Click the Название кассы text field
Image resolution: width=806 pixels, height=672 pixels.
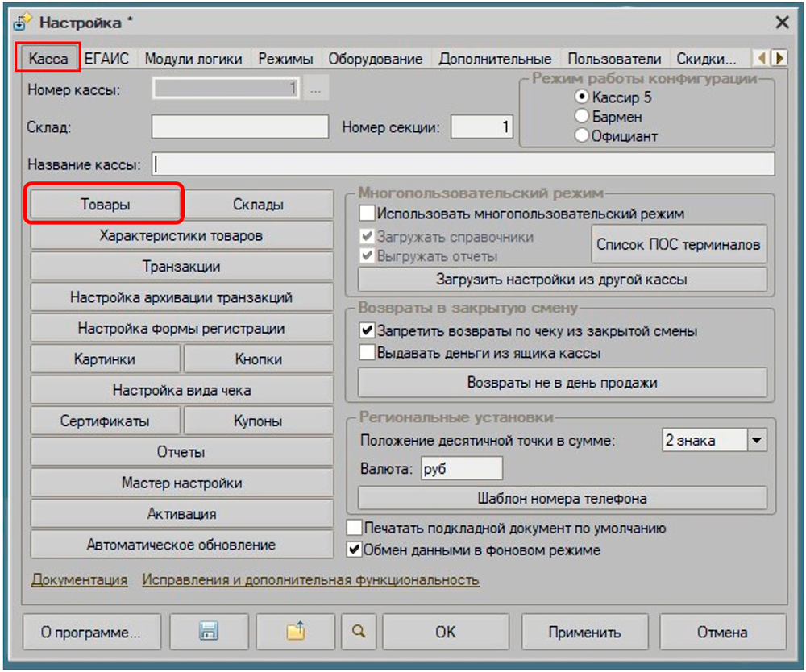click(463, 164)
